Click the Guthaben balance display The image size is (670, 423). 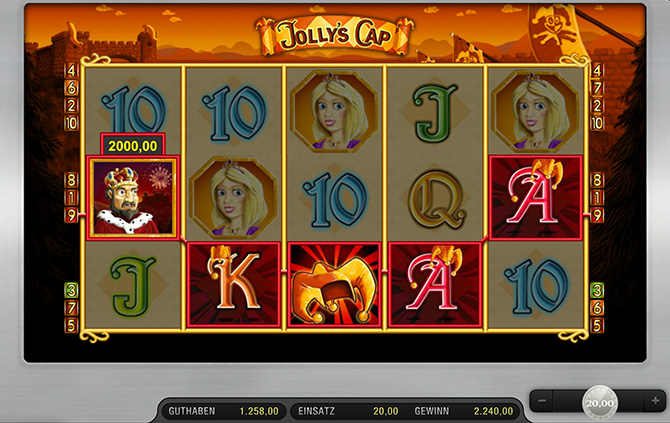click(223, 411)
